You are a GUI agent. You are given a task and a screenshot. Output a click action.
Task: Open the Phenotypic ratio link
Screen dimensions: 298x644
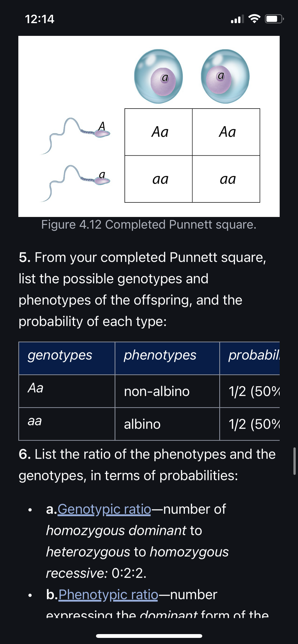(x=108, y=595)
